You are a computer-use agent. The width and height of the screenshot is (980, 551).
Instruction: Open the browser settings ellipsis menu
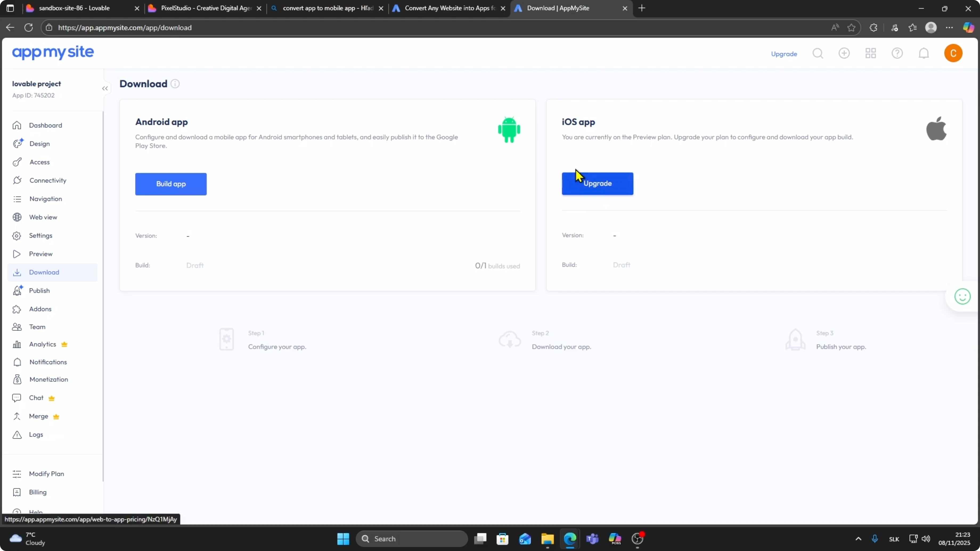[950, 28]
